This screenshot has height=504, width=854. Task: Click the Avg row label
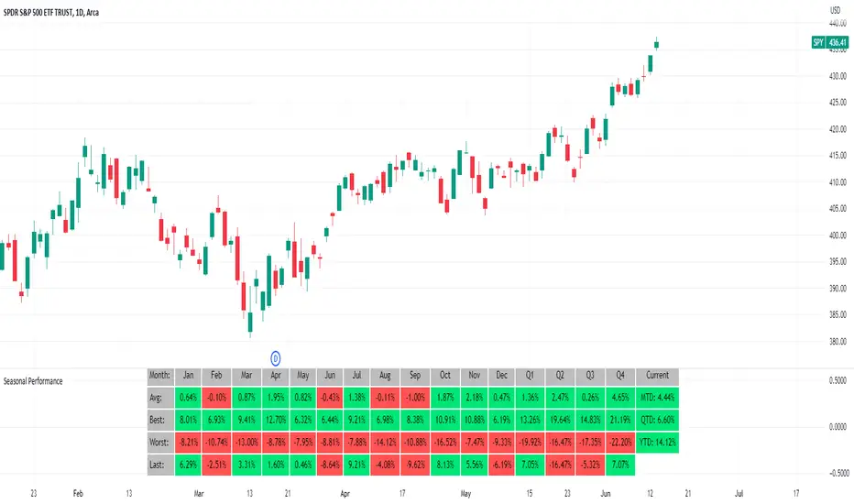click(x=159, y=397)
